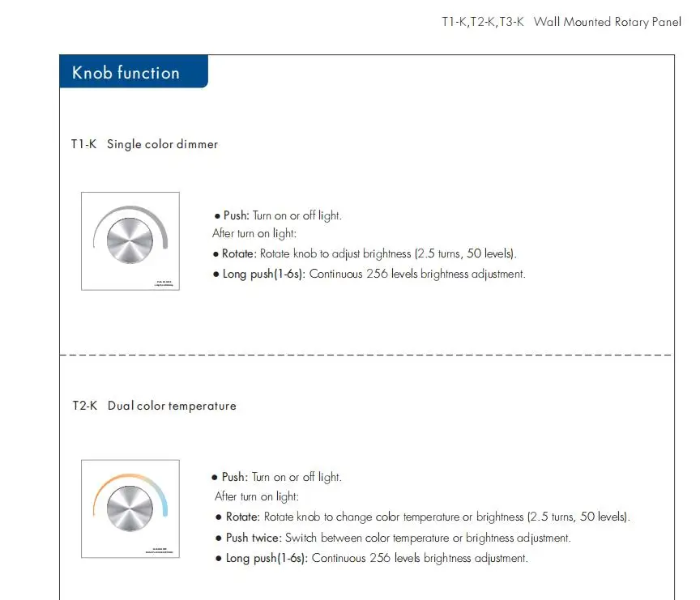This screenshot has width=700, height=600.
Task: Click the small label text on T2-K panel
Action: (160, 551)
